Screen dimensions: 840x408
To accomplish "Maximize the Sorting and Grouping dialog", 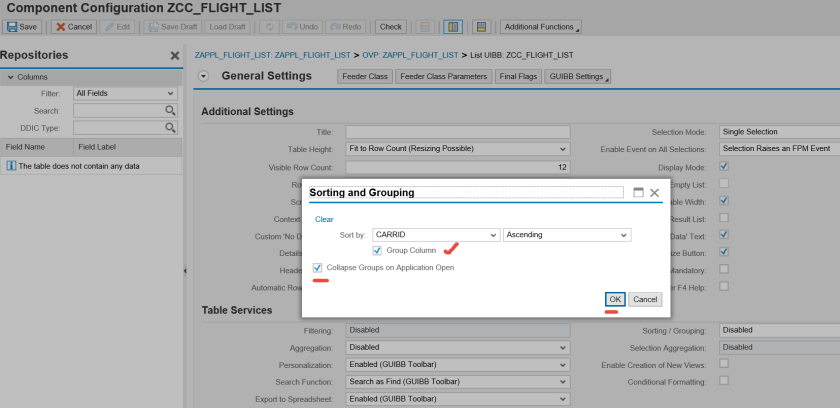I will (638, 192).
